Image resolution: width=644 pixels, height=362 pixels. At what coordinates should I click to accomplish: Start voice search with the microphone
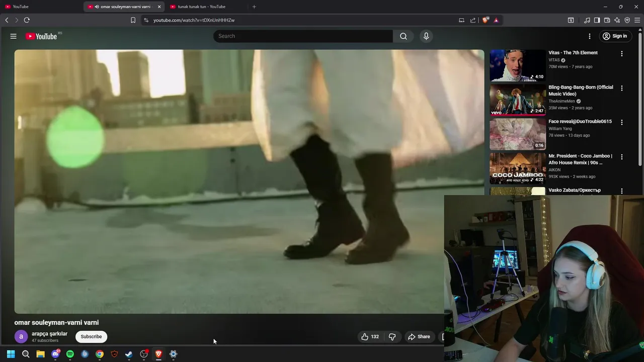426,36
